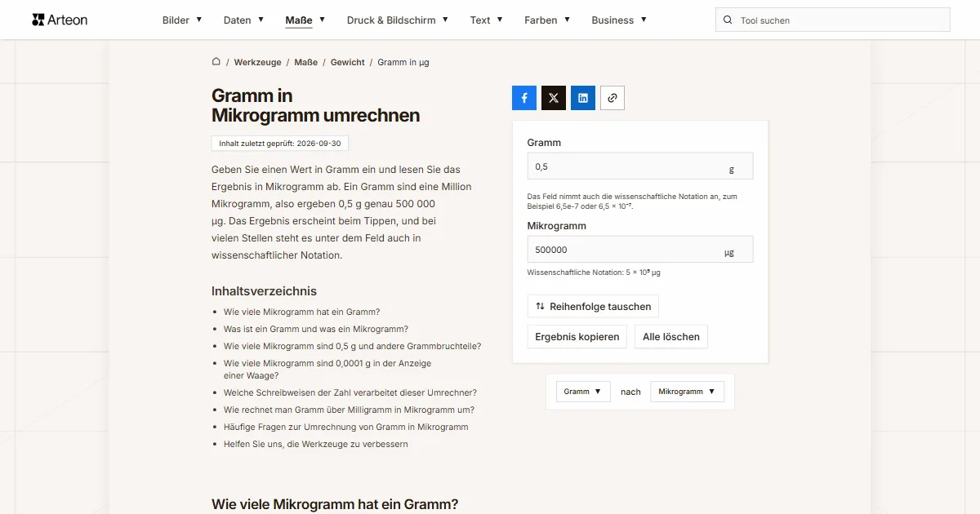Copy the page link via the chain icon

612,98
